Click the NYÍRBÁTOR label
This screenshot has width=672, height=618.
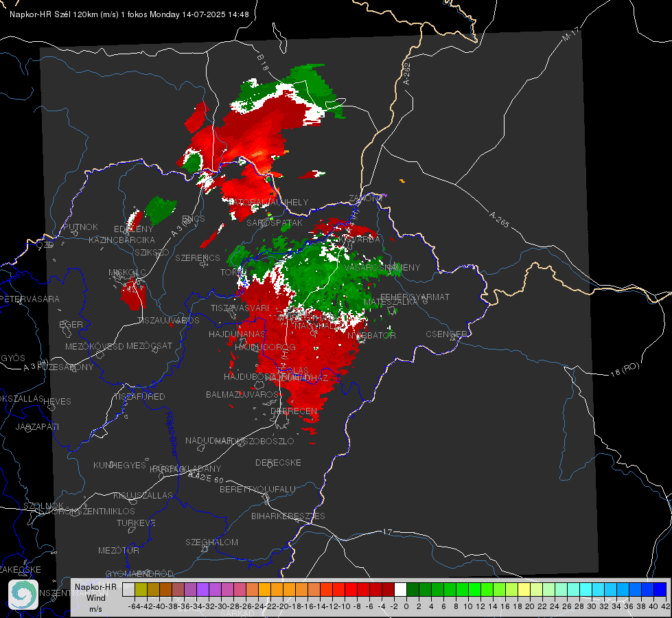pos(371,335)
